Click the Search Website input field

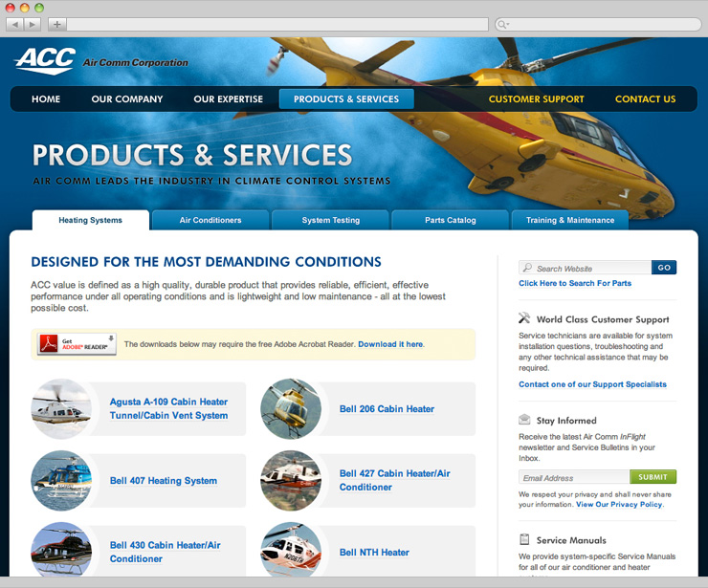(x=586, y=268)
